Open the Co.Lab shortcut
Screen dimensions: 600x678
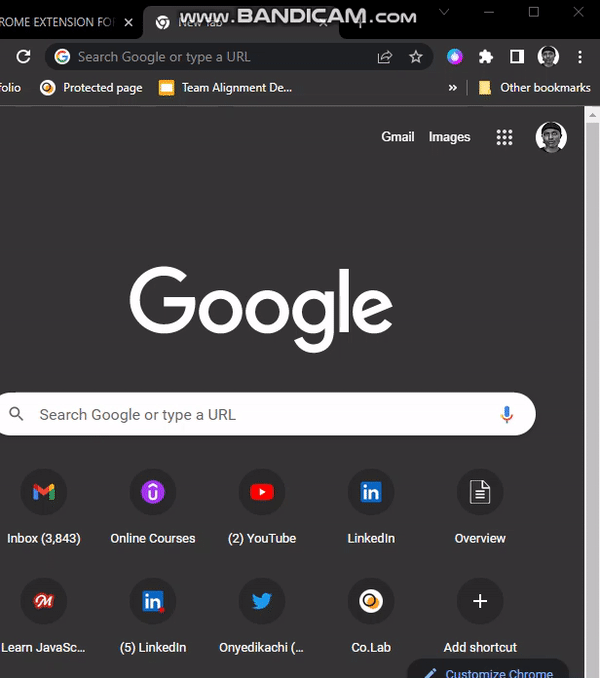pyautogui.click(x=371, y=617)
